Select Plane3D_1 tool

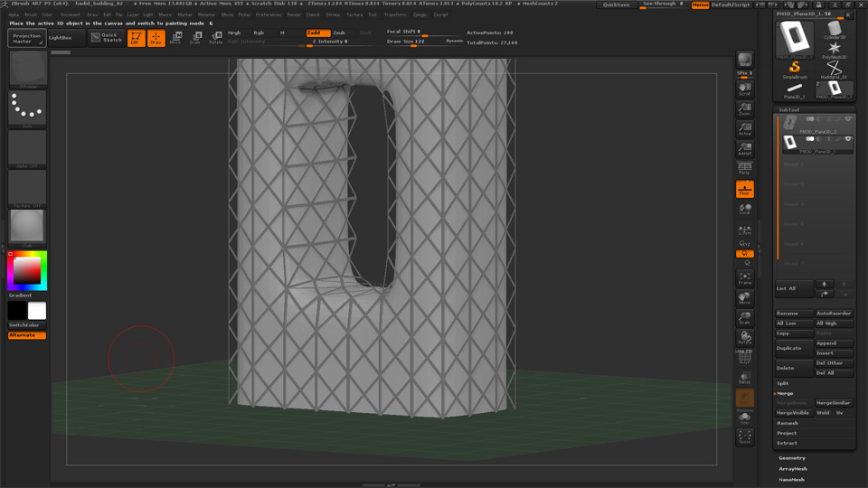[795, 89]
